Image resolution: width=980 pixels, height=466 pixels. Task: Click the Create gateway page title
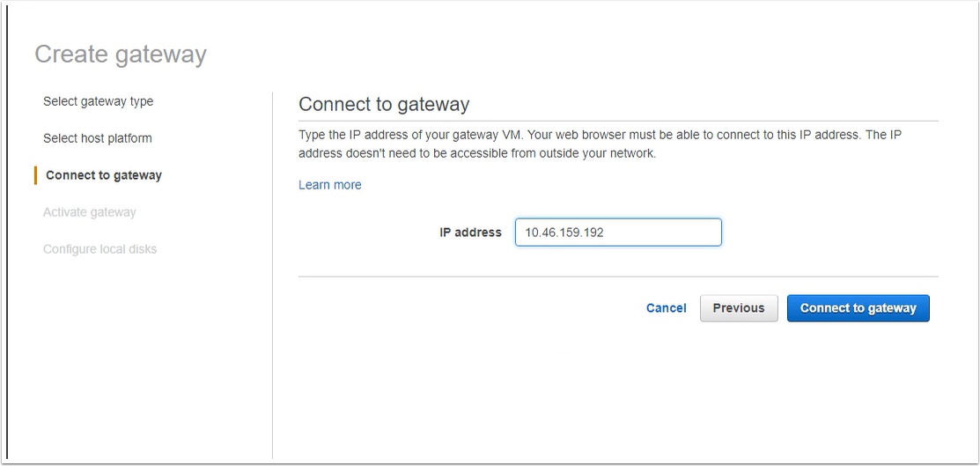[120, 55]
